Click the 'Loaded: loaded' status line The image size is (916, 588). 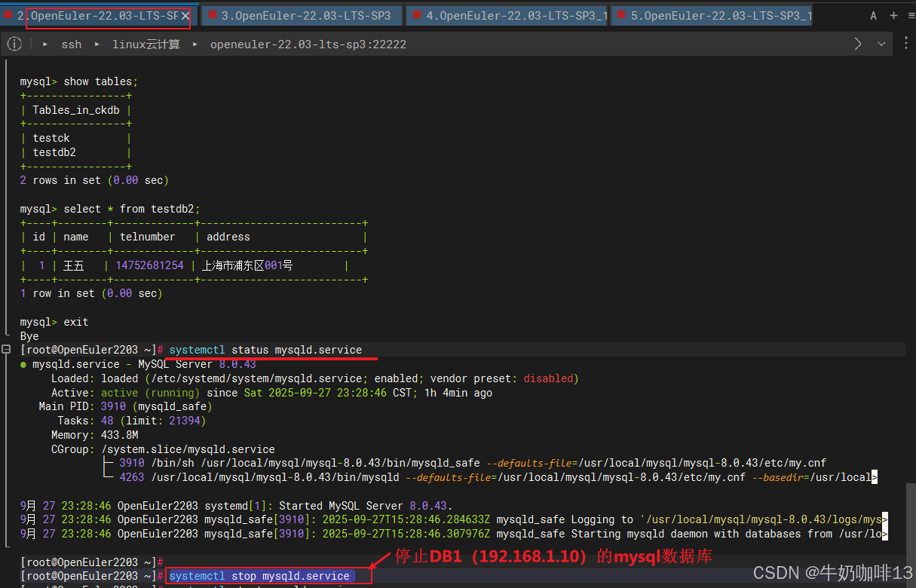[x=314, y=378]
